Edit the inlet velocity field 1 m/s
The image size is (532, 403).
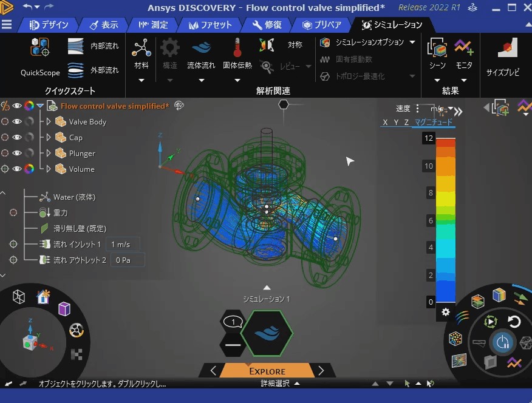coord(123,244)
